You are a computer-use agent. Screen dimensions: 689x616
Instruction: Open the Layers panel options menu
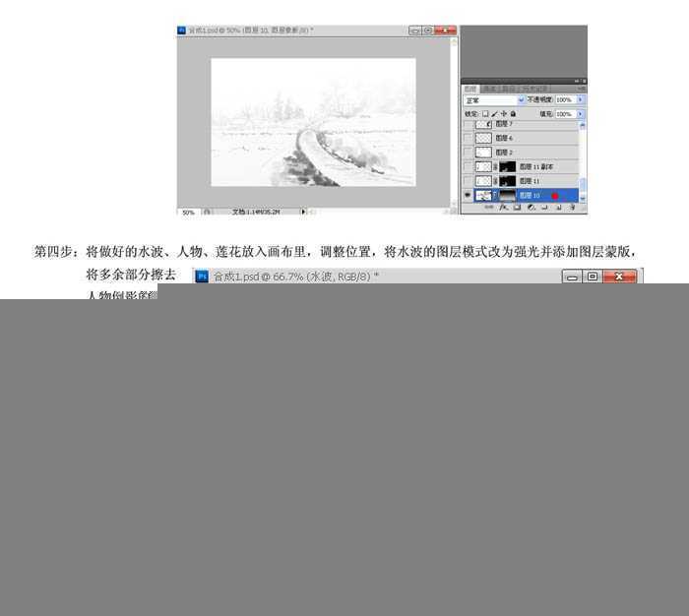click(583, 89)
